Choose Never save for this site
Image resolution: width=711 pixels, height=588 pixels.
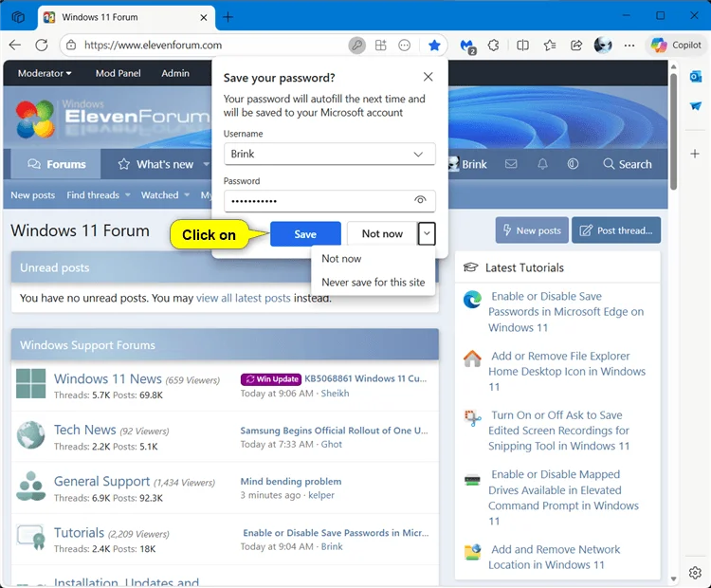coord(374,283)
